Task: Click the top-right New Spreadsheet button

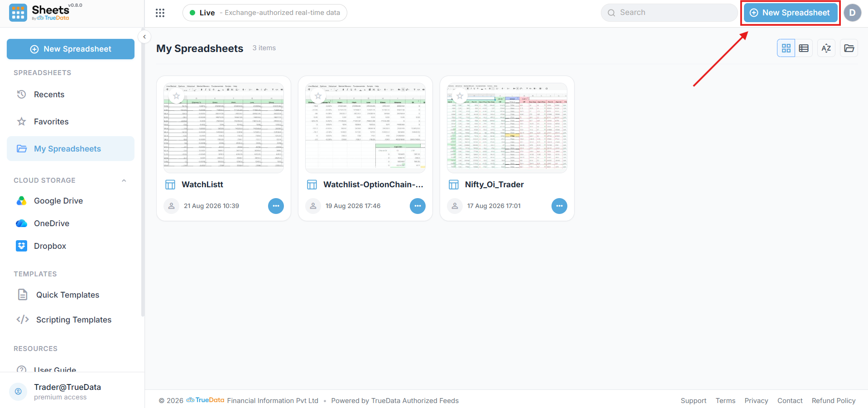Action: tap(791, 13)
